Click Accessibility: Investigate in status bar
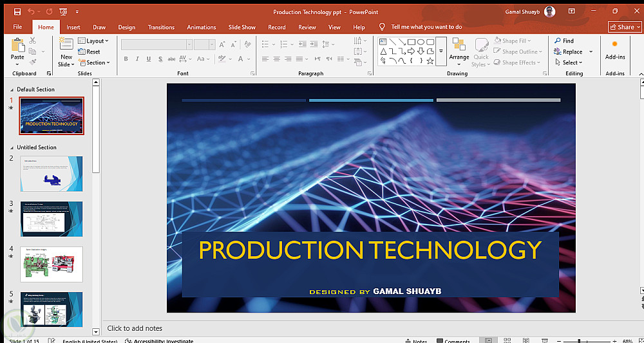 (159, 341)
